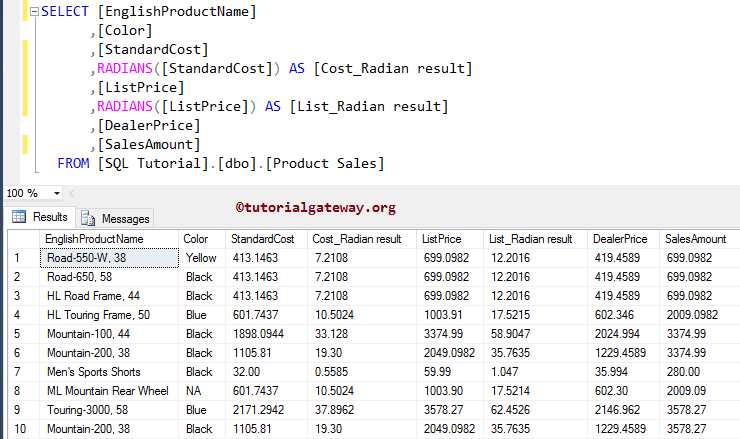The image size is (740, 439).
Task: Click the StandardCost column header
Action: (262, 239)
